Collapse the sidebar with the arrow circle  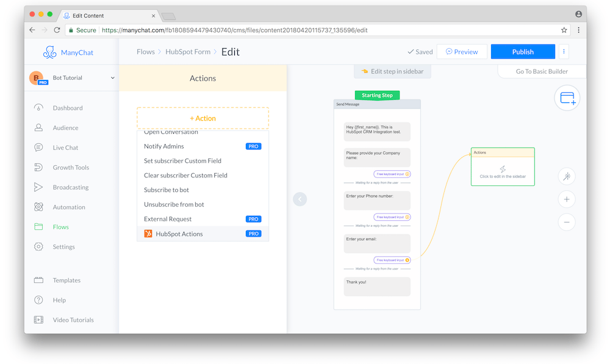coord(300,199)
